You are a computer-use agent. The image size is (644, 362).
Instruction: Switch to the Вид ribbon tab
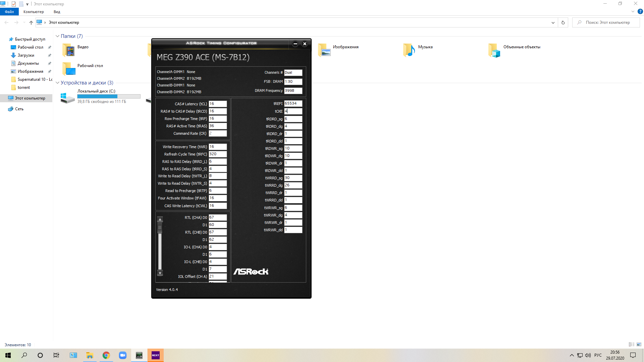point(57,12)
